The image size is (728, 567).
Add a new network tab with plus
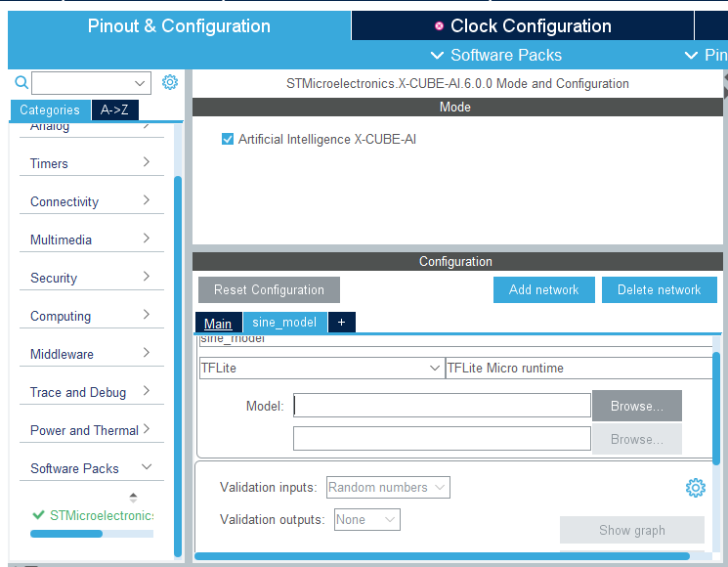342,323
